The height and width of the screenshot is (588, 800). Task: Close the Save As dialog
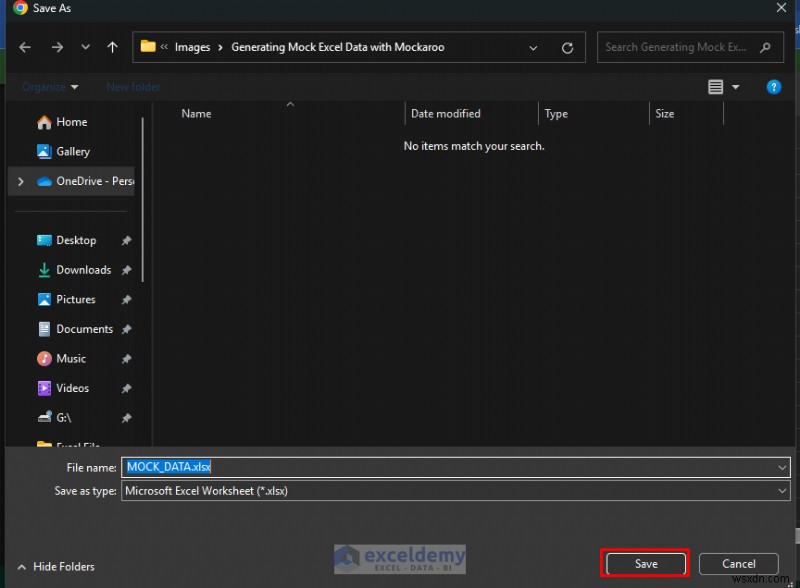click(x=781, y=8)
